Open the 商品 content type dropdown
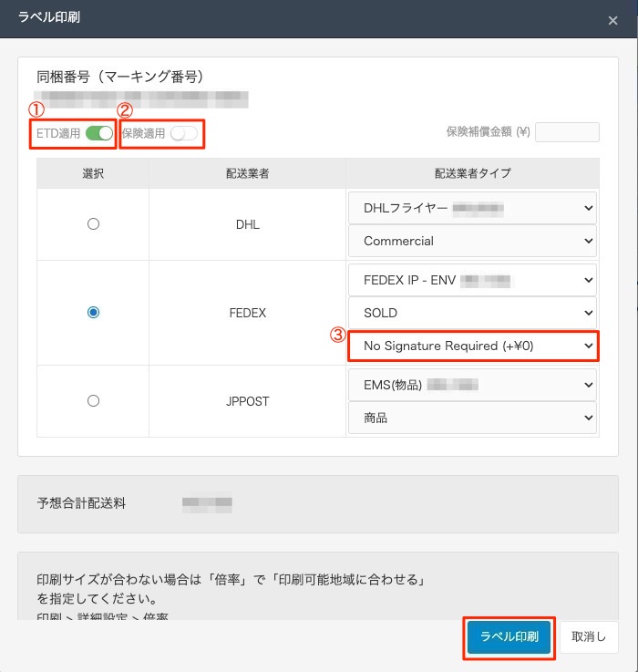This screenshot has width=638, height=672. (472, 418)
